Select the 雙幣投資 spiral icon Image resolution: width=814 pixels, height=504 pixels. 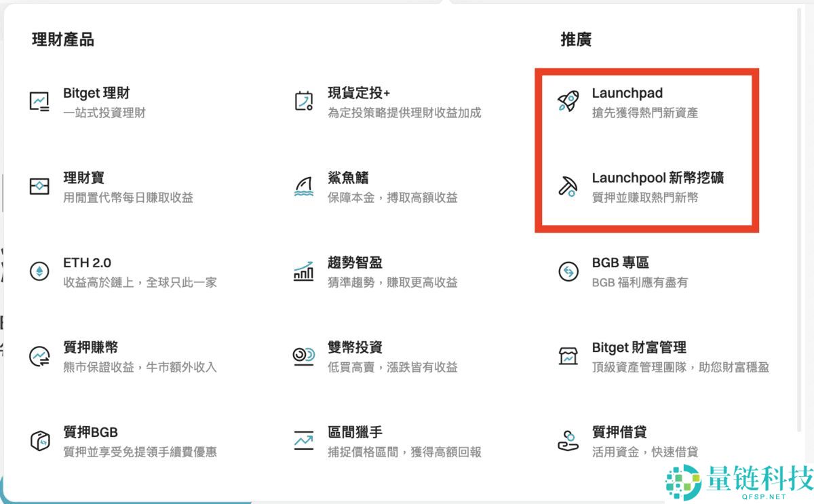click(x=303, y=354)
